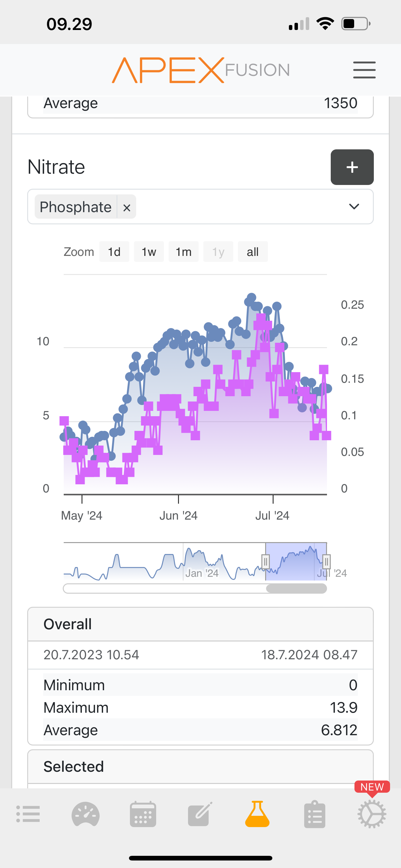
Task: Expand the probe selection dropdown arrow
Action: pyautogui.click(x=354, y=207)
